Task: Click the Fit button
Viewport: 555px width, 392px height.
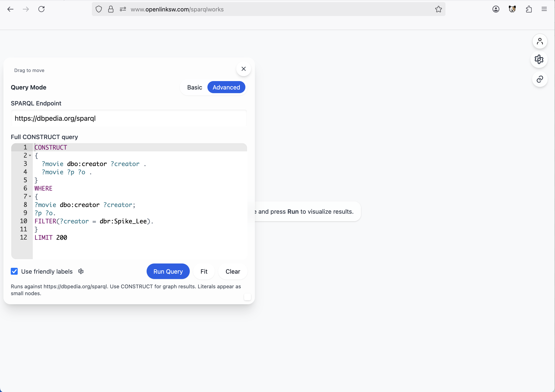Action: pos(204,271)
